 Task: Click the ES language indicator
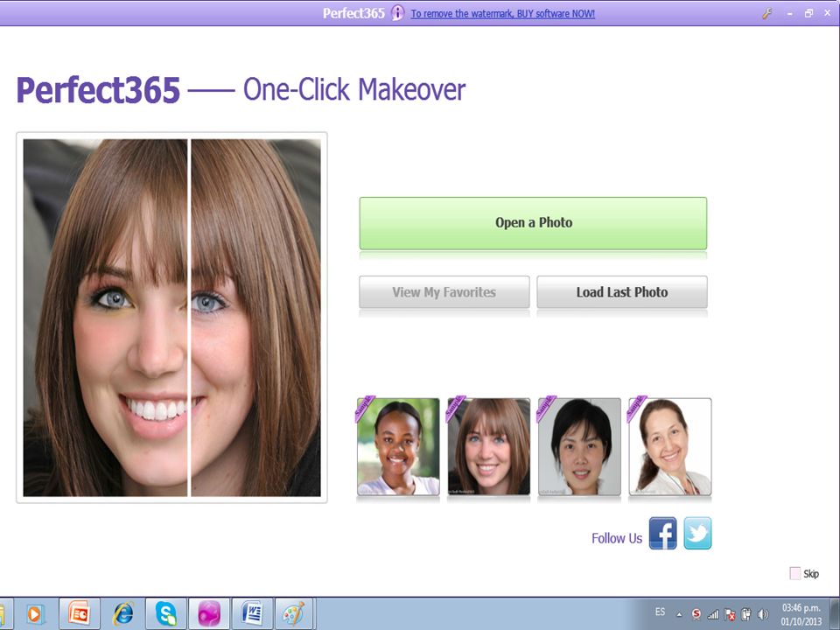pos(660,612)
